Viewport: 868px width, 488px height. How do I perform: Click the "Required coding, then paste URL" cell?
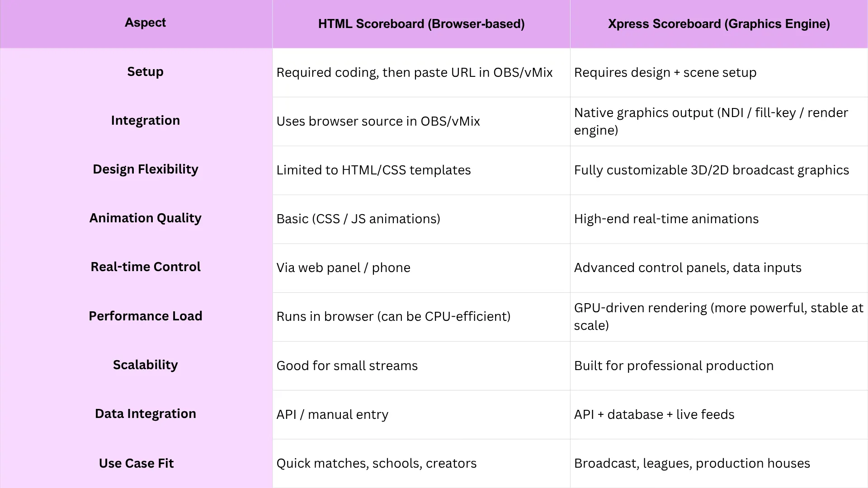pyautogui.click(x=414, y=73)
